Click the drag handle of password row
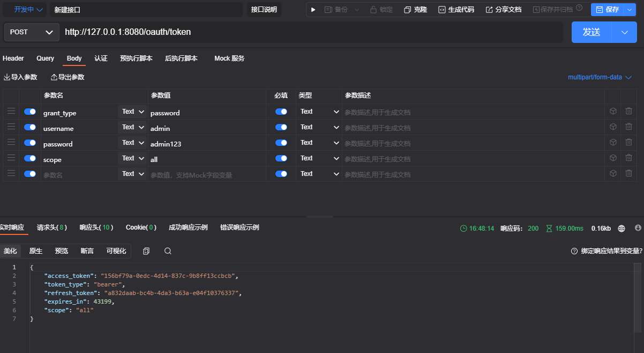 click(11, 143)
